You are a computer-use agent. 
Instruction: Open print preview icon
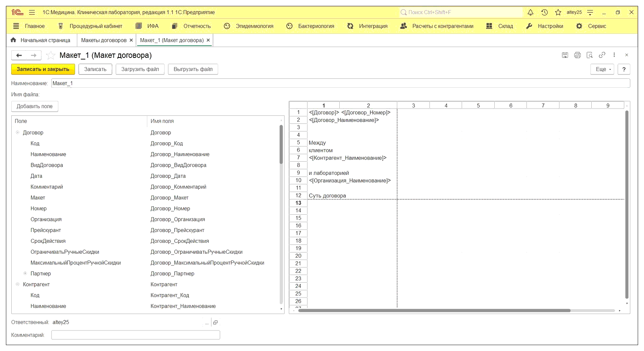[590, 55]
